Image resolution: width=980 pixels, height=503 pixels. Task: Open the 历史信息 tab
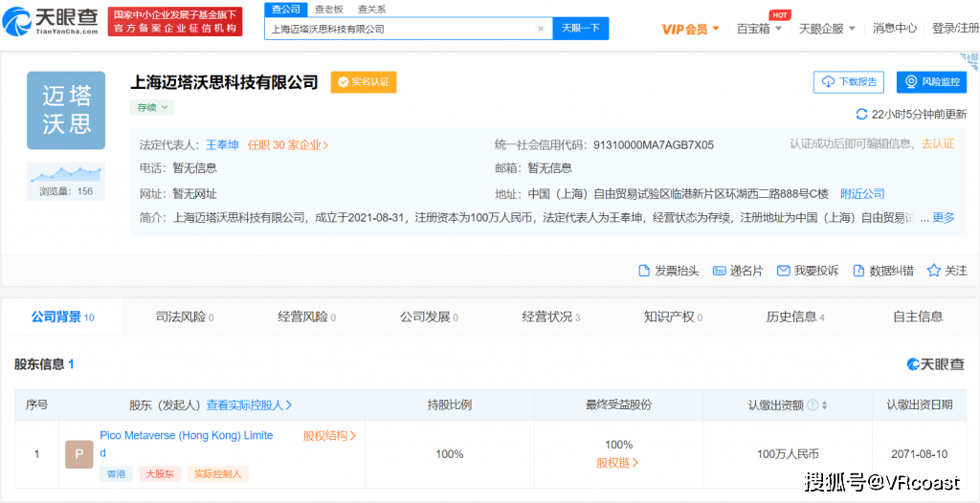[x=795, y=317]
